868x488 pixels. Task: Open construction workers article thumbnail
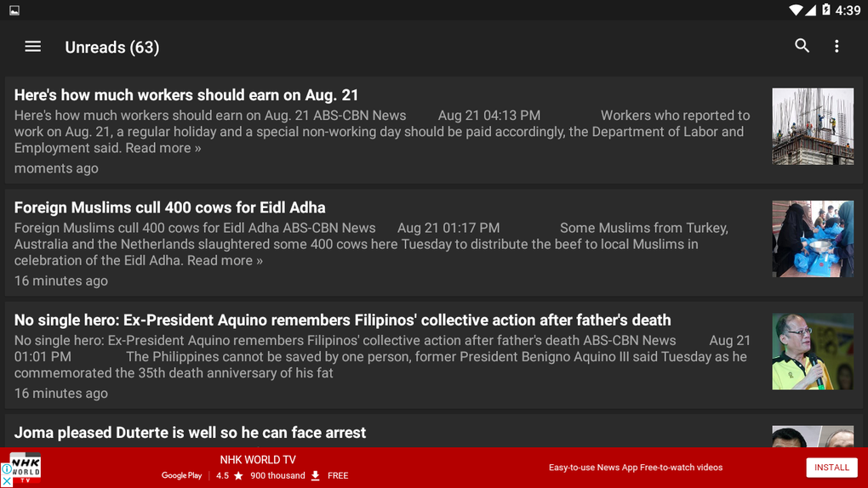point(813,127)
